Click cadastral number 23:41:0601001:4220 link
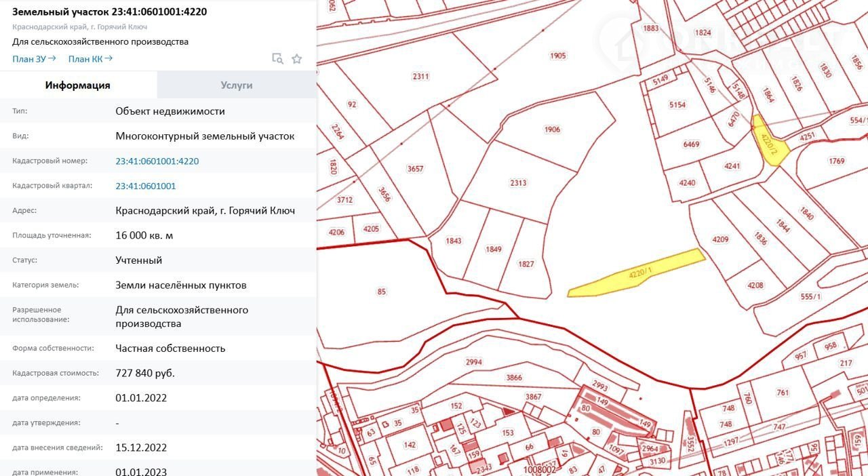868x476 pixels. [x=157, y=161]
